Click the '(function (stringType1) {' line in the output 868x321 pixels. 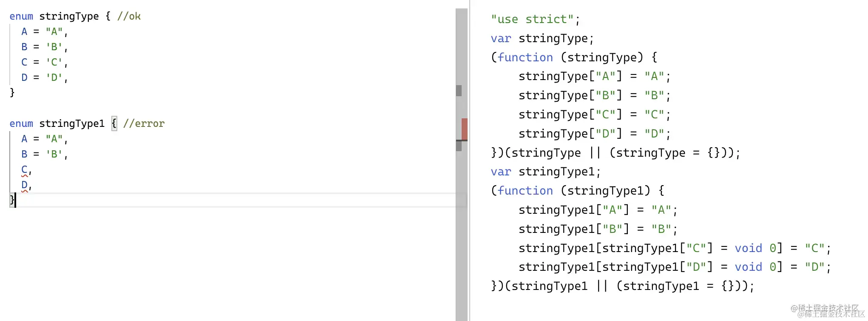tap(577, 191)
